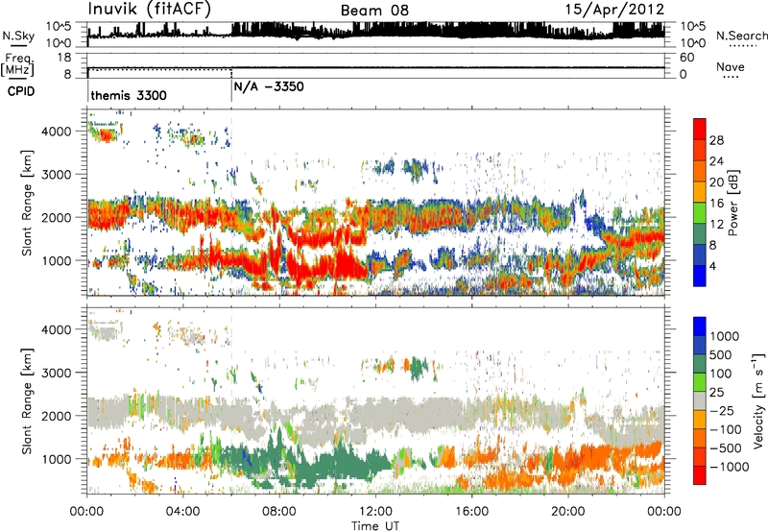Click the 'CPID' row label
768x532 pixels.
pos(21,91)
